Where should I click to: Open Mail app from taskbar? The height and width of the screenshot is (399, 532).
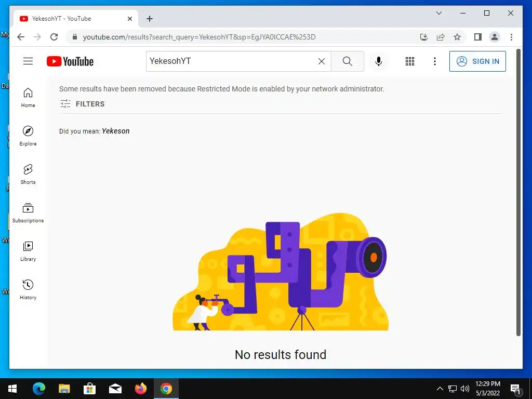click(x=115, y=389)
